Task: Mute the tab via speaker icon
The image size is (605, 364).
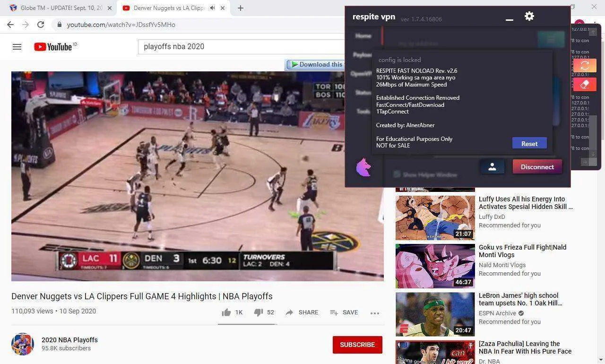Action: 212,8
